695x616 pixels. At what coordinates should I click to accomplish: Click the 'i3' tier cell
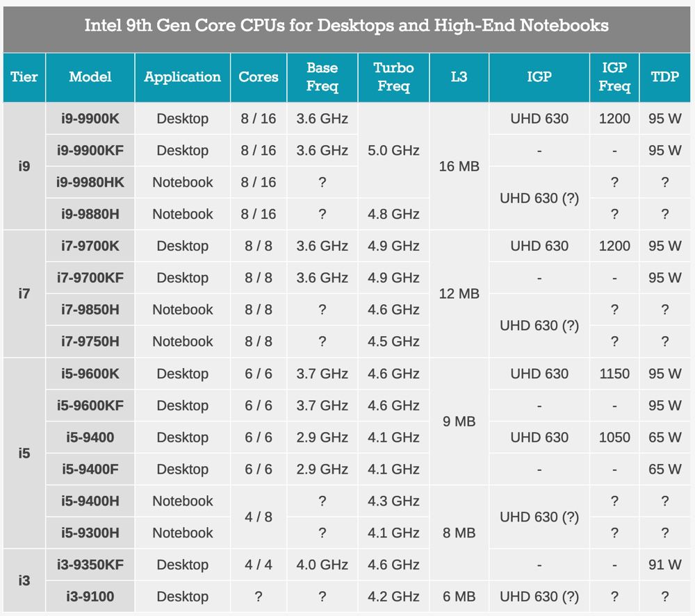pyautogui.click(x=24, y=581)
